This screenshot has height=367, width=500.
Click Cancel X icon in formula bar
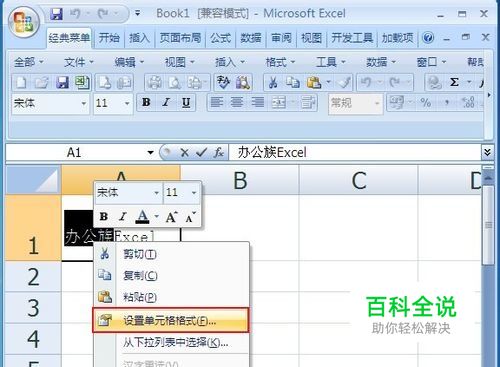[184, 153]
